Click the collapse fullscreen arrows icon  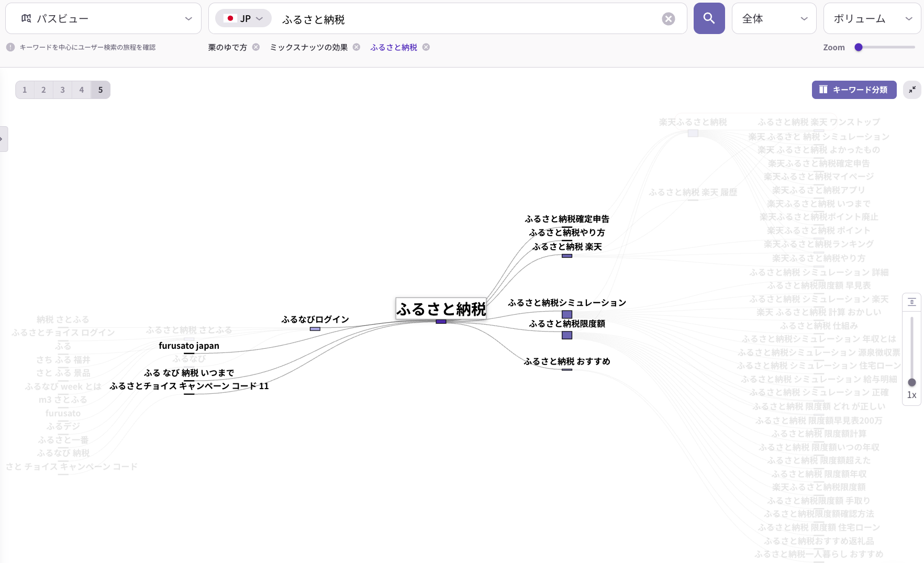912,90
